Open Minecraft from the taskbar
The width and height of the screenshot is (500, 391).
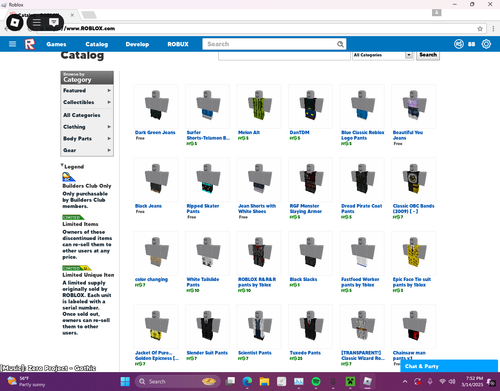(x=350, y=381)
